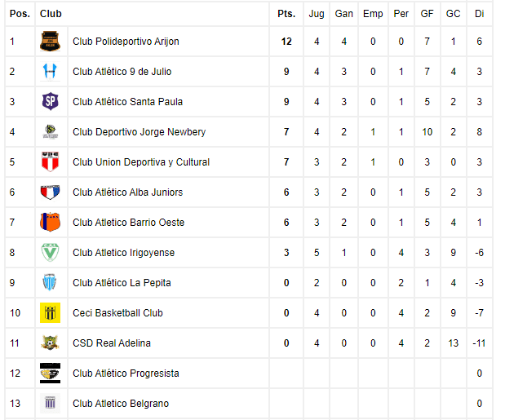Click the Club Atlético 9 de Julio logo
The image size is (505, 420).
(x=50, y=72)
